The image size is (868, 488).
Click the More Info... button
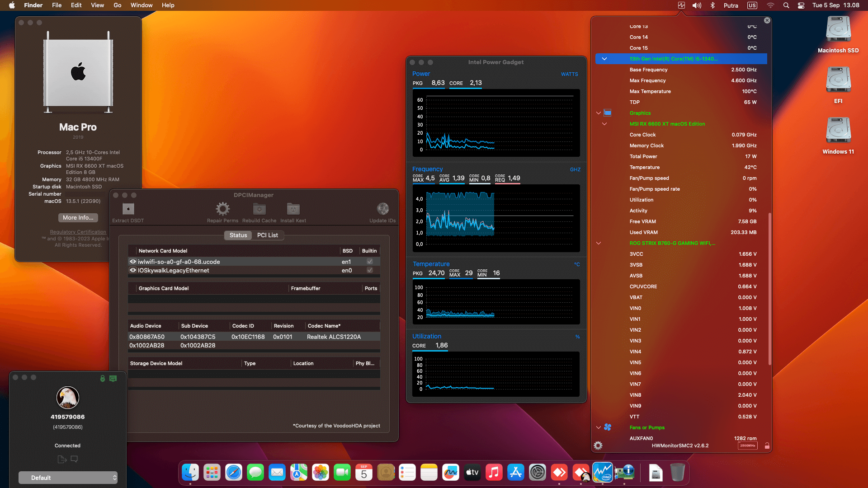point(78,218)
